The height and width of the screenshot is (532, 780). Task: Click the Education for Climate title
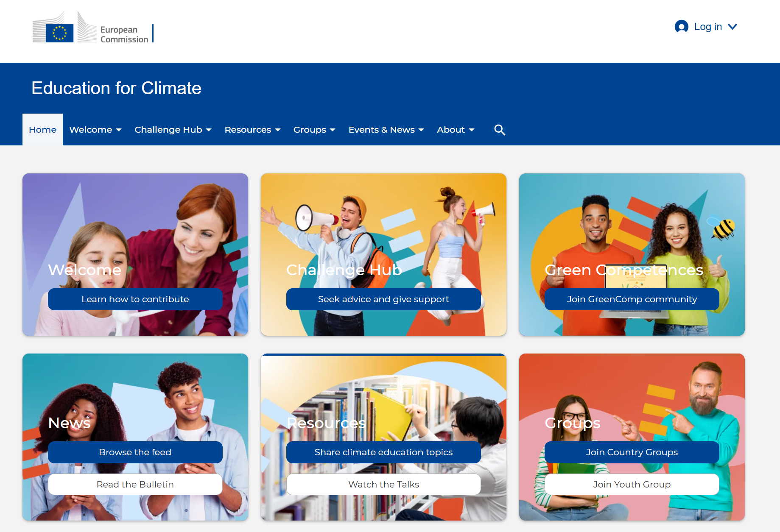tap(116, 88)
